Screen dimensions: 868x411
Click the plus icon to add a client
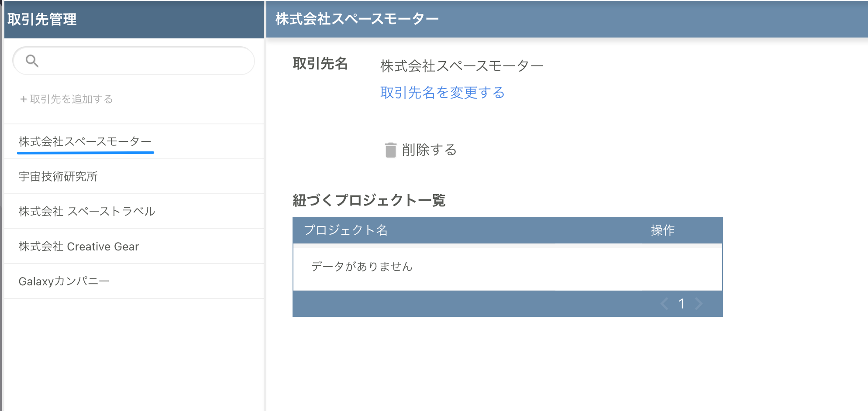(23, 99)
